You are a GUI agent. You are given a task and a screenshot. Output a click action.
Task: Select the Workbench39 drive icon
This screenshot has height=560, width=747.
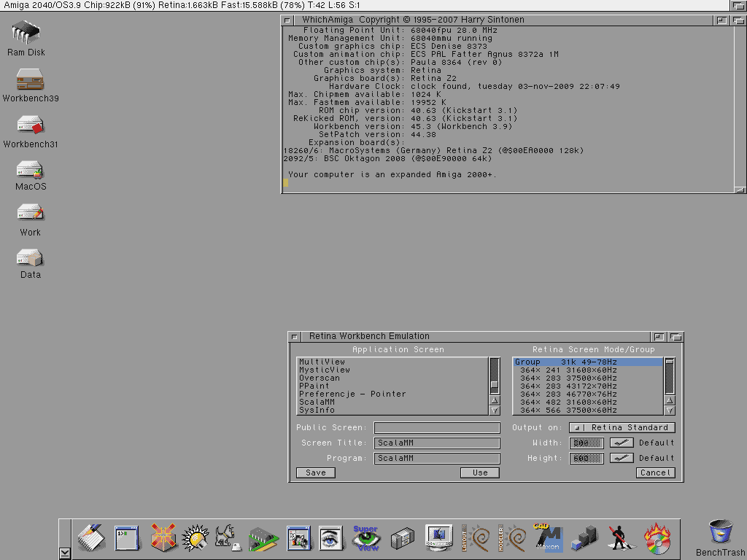click(30, 79)
